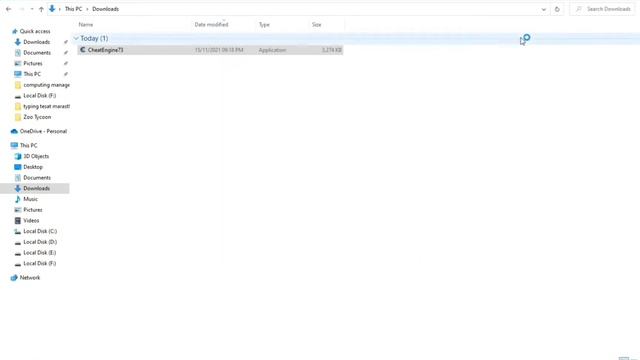640x360 pixels.
Task: Open Local Disk (F:) under This PC
Action: (40, 263)
